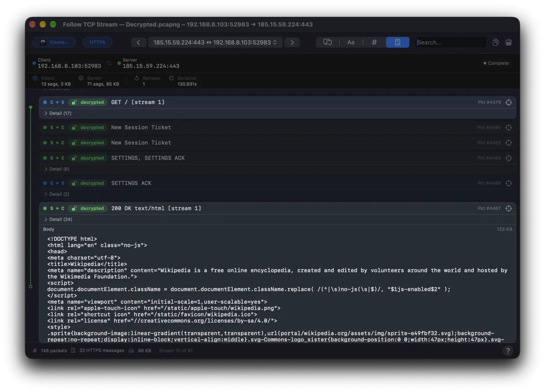The height and width of the screenshot is (392, 545).
Task: Select the highlighted message document view mode
Action: 397,42
